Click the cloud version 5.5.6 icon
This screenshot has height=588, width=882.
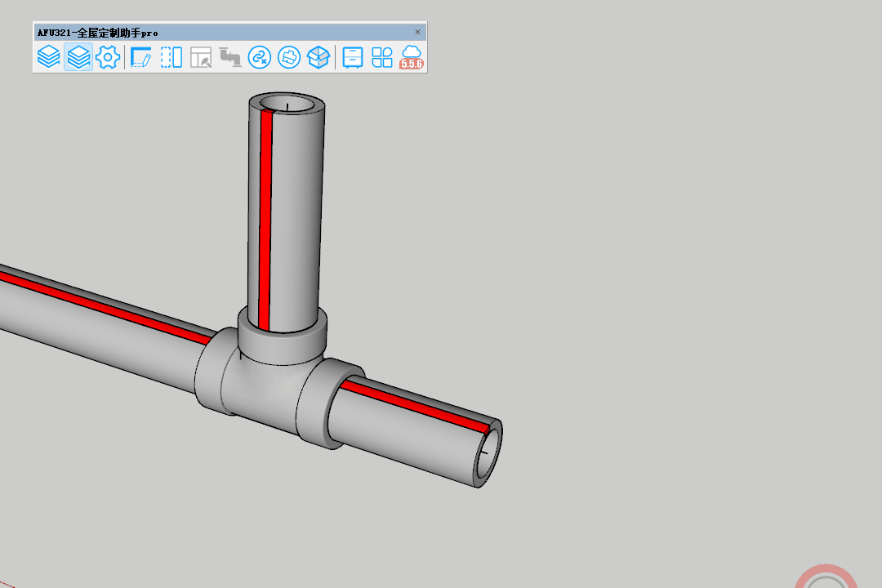coord(412,57)
